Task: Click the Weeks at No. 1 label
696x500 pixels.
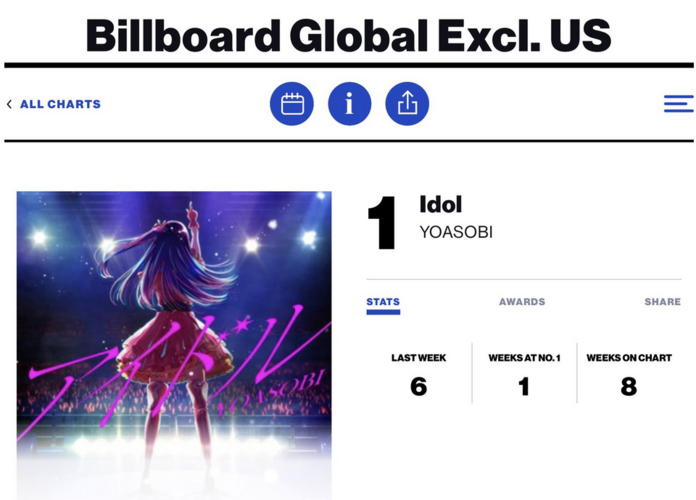Action: [524, 358]
